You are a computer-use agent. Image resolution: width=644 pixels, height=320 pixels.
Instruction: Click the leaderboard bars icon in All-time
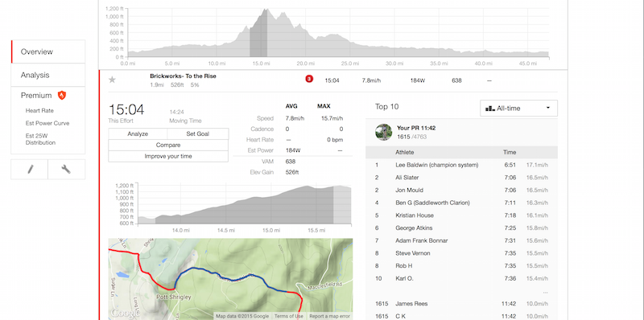click(490, 109)
